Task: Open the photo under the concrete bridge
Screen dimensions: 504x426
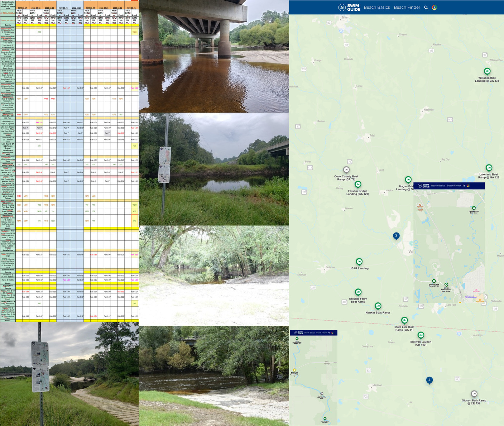Action: (214, 56)
